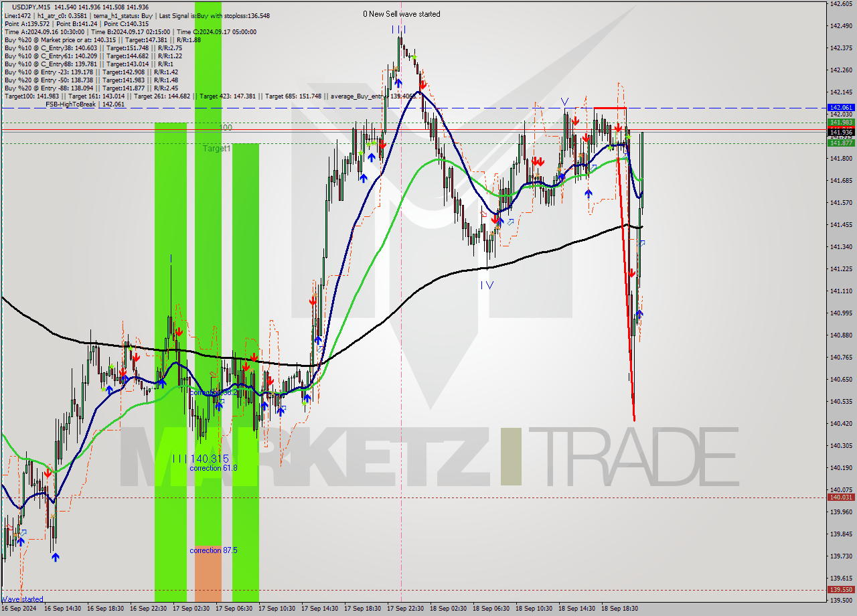Select the '18 Sep 18:30' time label
Image resolution: width=857 pixels, height=616 pixels.
[620, 609]
